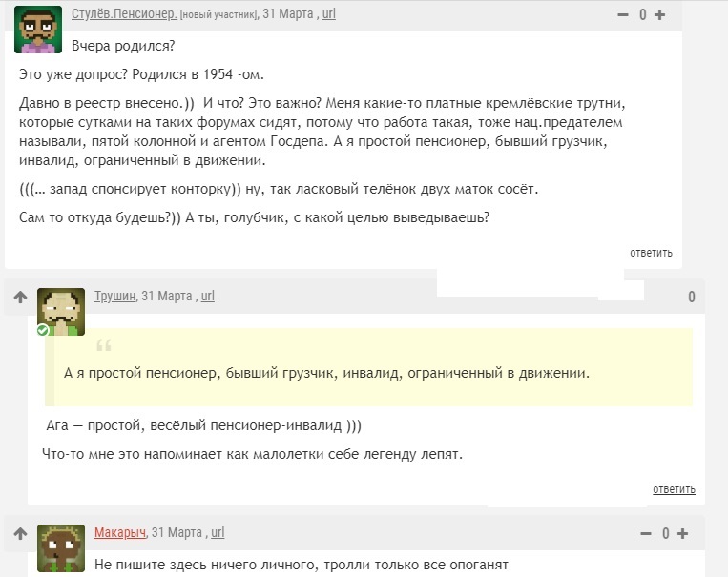This screenshot has height=577, width=728.
Task: Click the up arrow beside Трушин's comment
Action: 20,298
